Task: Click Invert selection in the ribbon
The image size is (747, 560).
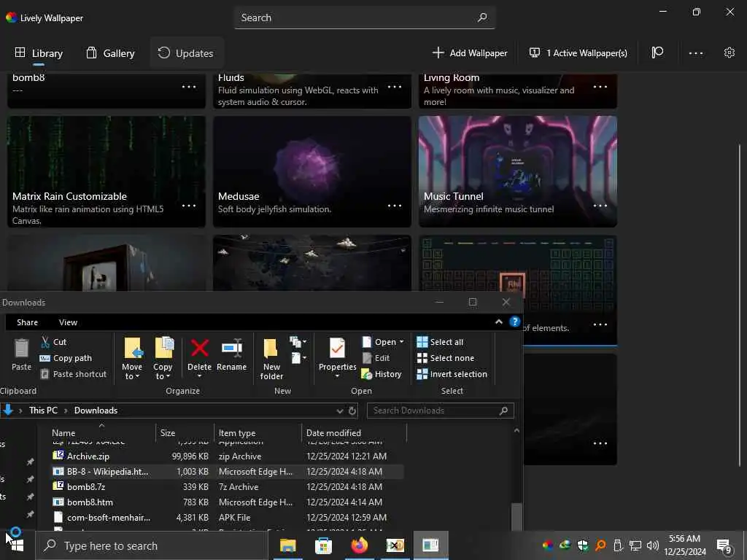Action: pyautogui.click(x=452, y=374)
